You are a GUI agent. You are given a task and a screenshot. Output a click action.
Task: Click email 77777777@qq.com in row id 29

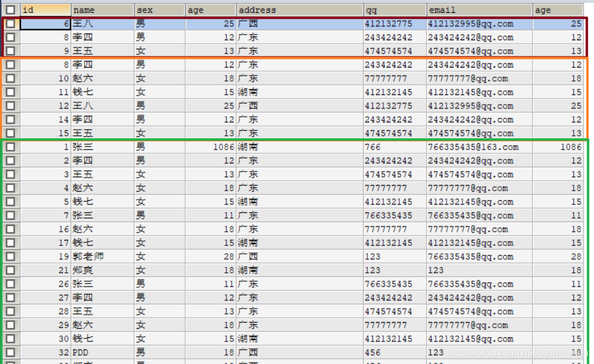tap(479, 324)
